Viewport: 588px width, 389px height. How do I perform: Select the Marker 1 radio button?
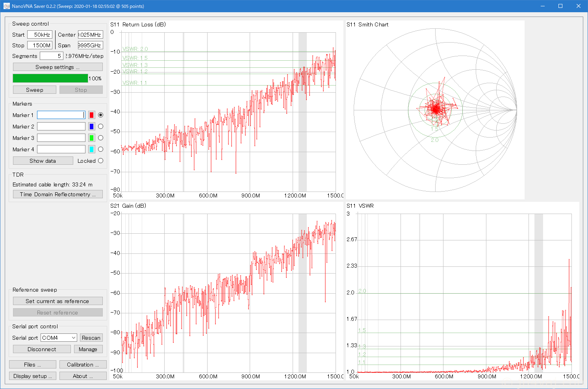(100, 115)
